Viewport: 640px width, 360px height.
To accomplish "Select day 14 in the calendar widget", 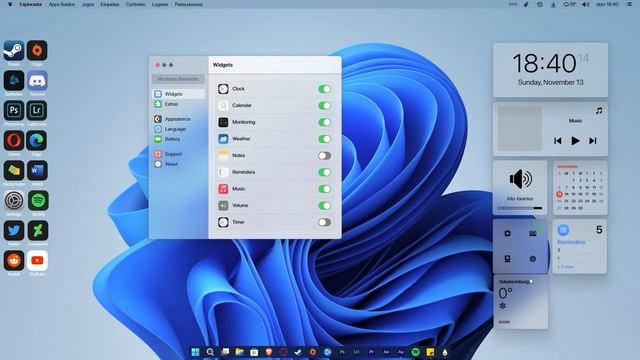I will click(567, 194).
